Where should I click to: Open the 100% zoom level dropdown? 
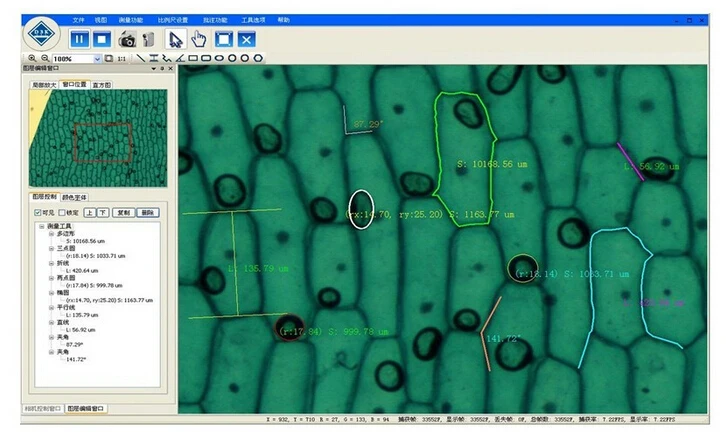pyautogui.click(x=97, y=59)
